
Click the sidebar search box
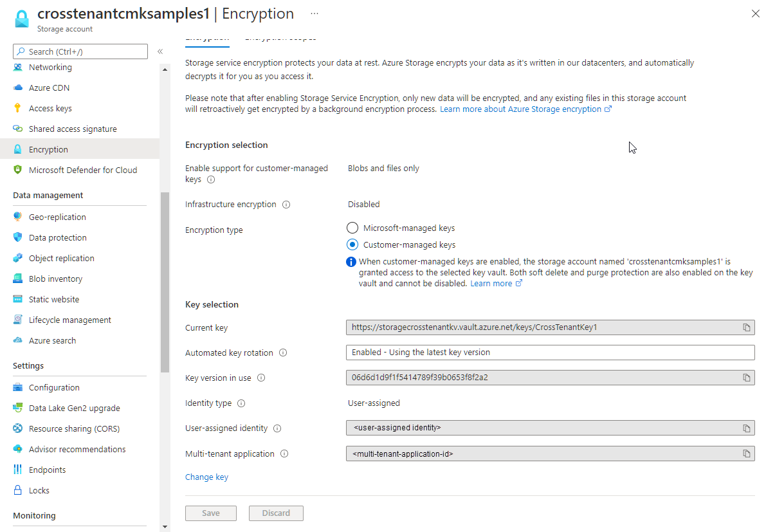80,51
